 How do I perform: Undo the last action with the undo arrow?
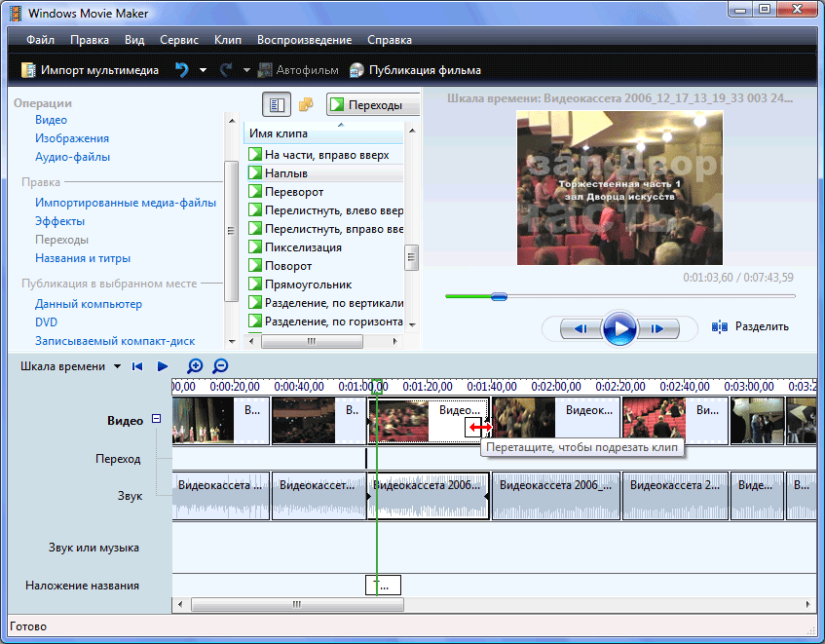(x=181, y=70)
